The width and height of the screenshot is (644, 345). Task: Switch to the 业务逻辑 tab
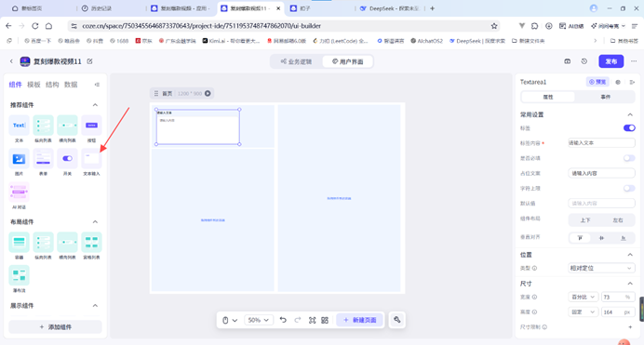296,61
